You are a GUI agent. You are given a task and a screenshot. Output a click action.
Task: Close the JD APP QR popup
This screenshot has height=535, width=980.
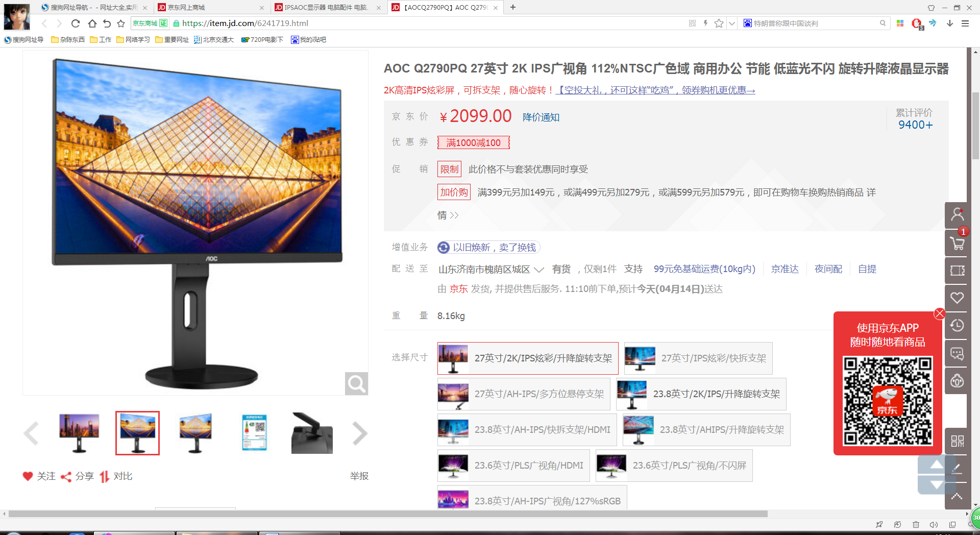pos(939,313)
